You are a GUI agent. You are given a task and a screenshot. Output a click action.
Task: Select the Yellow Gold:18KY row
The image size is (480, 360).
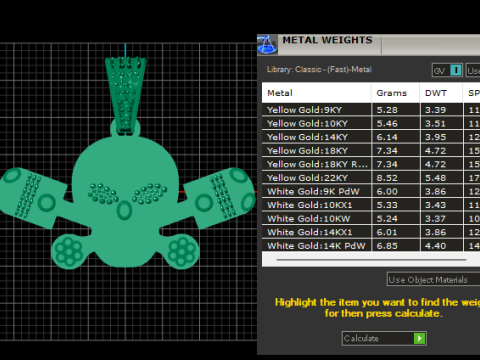[371, 151]
